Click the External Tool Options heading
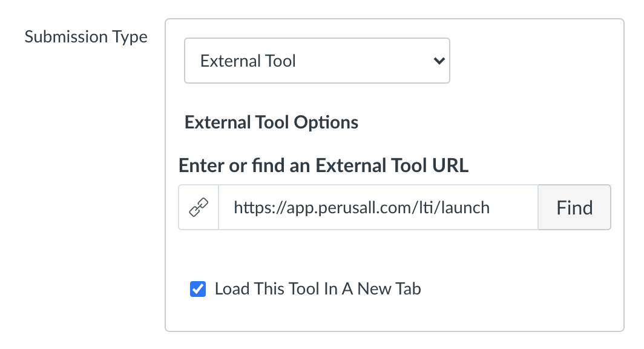 (x=271, y=122)
